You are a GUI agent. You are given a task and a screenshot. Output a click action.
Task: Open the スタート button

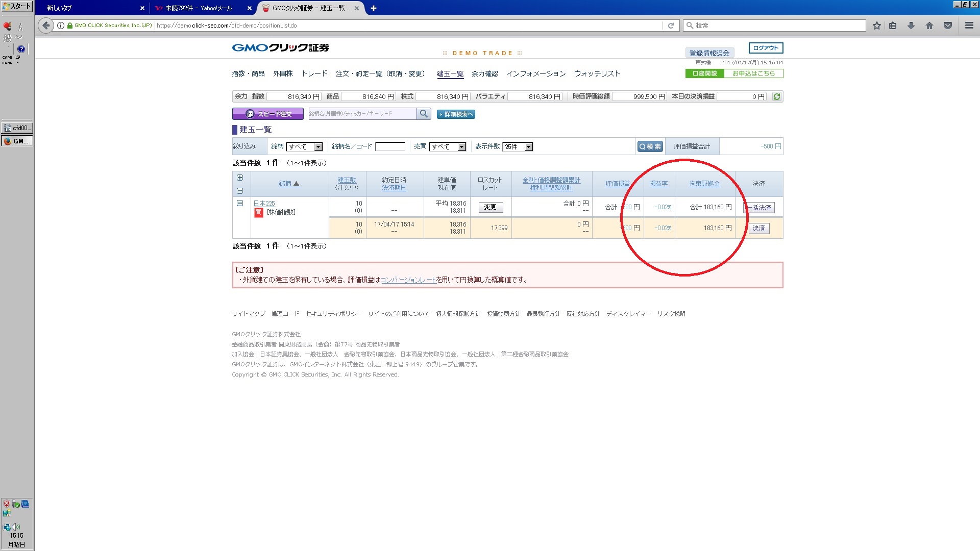pos(17,6)
